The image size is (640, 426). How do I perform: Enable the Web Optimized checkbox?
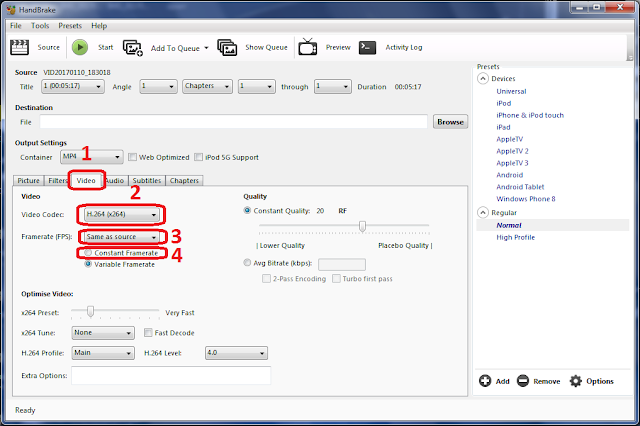[132, 157]
